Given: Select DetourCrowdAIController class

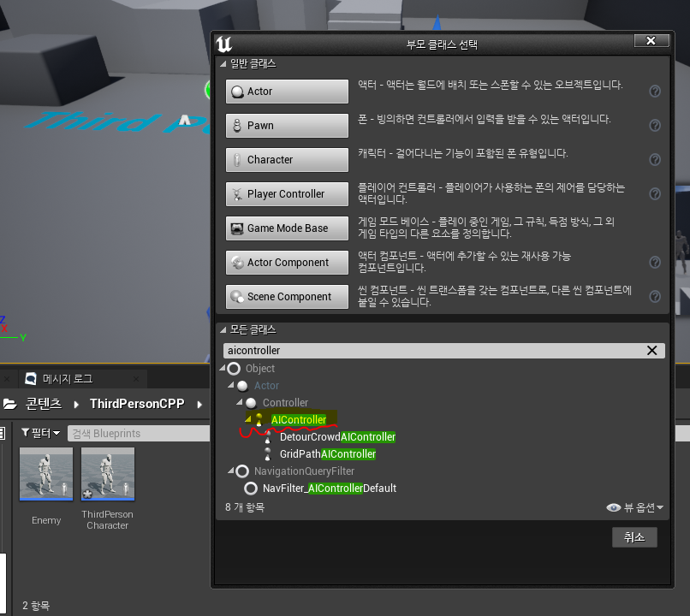Looking at the screenshot, I should point(337,437).
